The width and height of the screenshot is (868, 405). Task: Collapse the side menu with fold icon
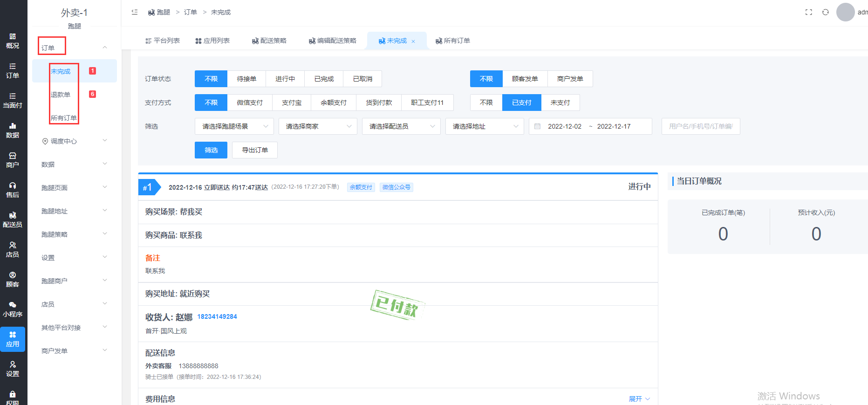135,12
